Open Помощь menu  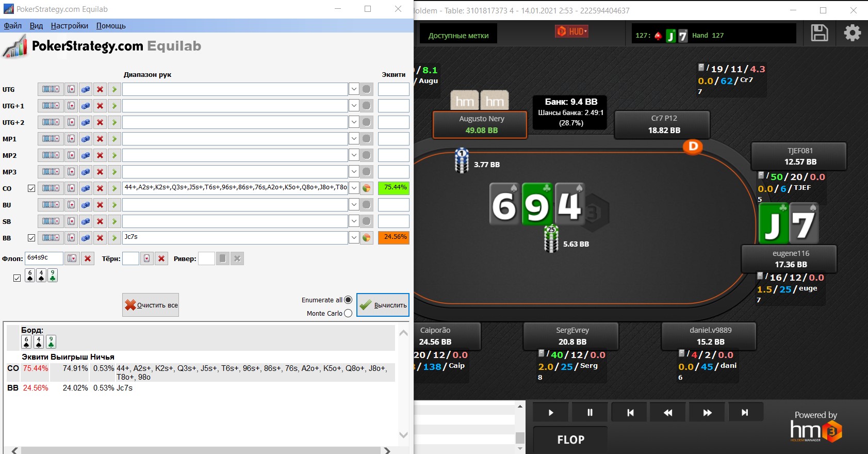pyautogui.click(x=111, y=26)
